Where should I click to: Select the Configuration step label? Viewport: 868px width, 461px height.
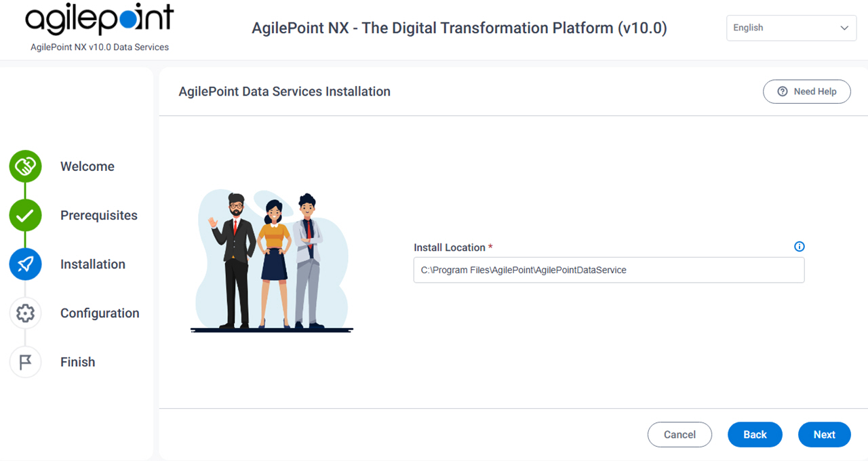tap(100, 313)
